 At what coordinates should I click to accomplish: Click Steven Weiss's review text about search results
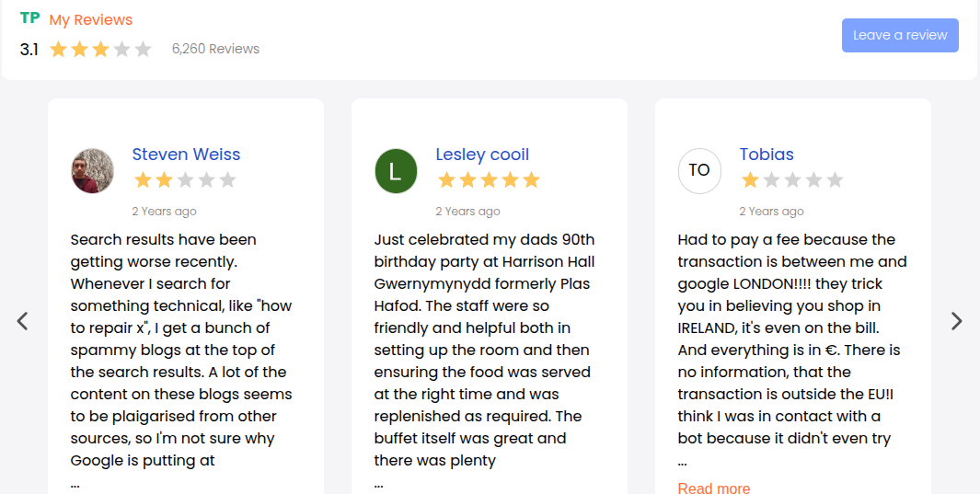point(181,350)
